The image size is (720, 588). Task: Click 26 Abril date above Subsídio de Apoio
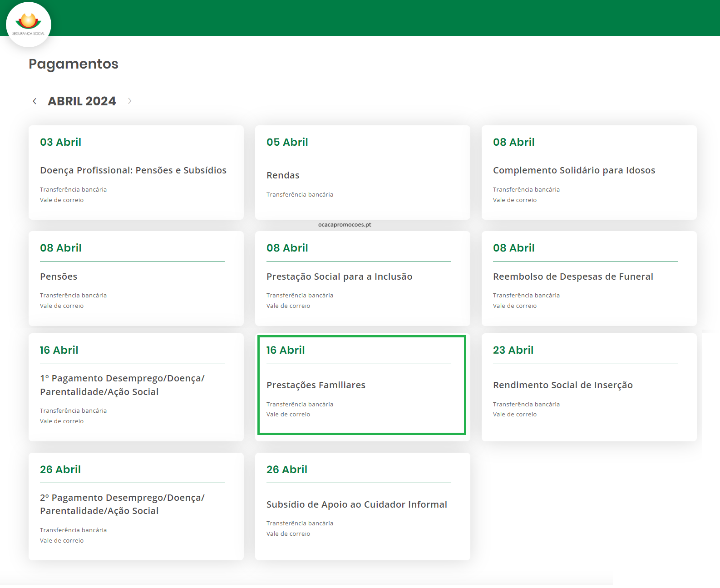click(x=287, y=469)
